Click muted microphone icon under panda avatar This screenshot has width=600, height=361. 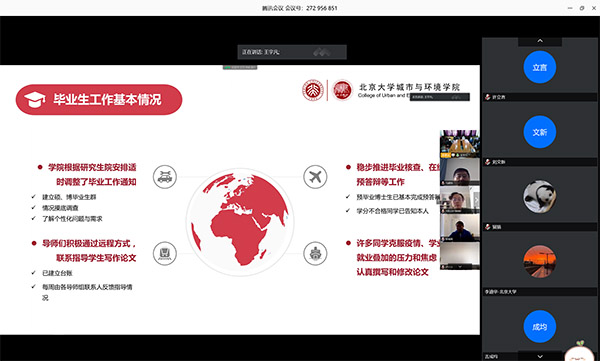[488, 227]
